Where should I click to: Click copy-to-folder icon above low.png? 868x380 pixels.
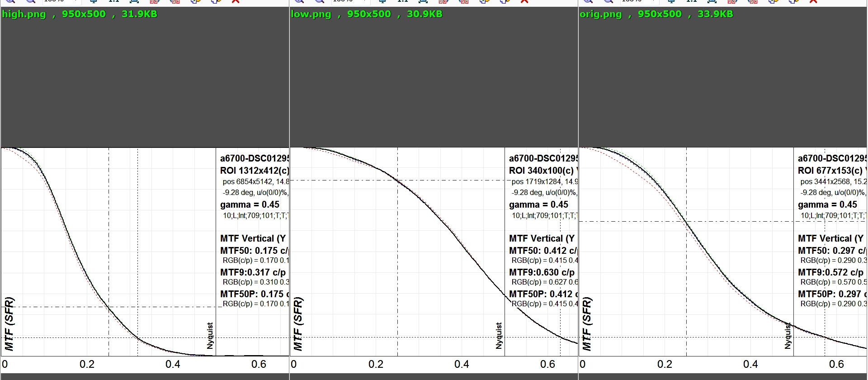[x=484, y=1]
